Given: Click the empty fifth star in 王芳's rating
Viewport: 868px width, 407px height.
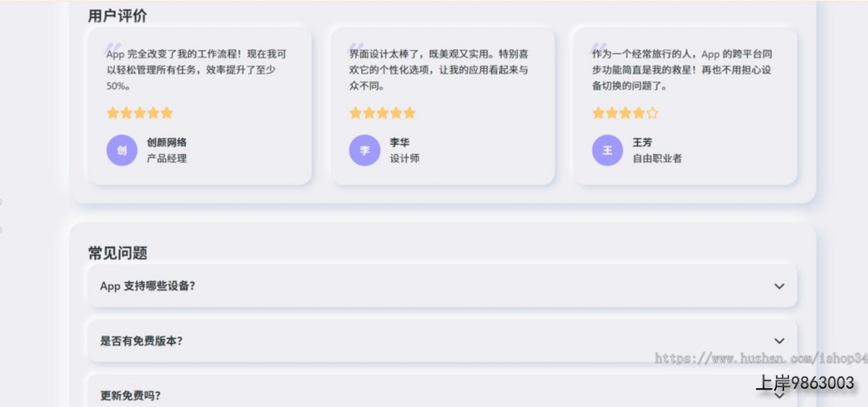Looking at the screenshot, I should (x=652, y=113).
